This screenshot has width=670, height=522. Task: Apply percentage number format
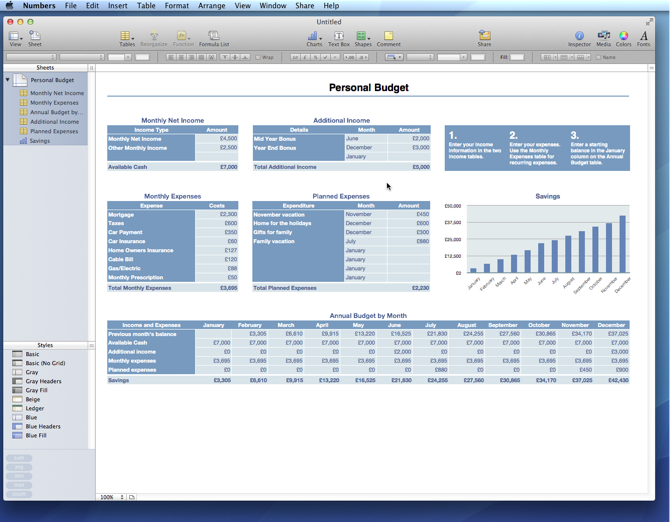315,57
